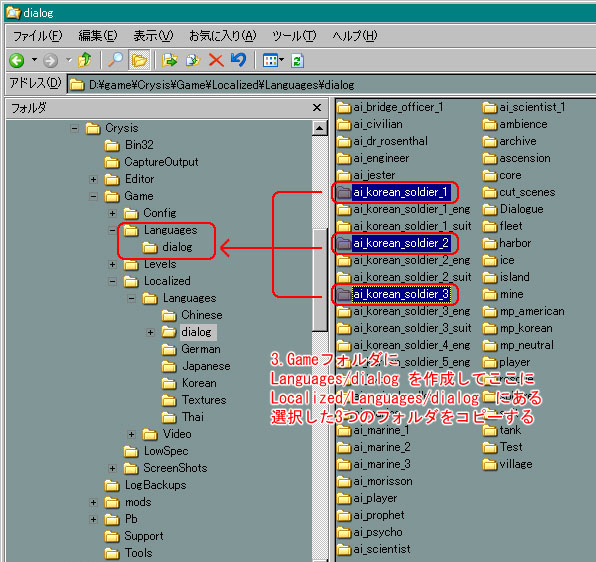Screen dimensions: 596x562
Task: Select Japanese folder in tree
Action: [196, 366]
